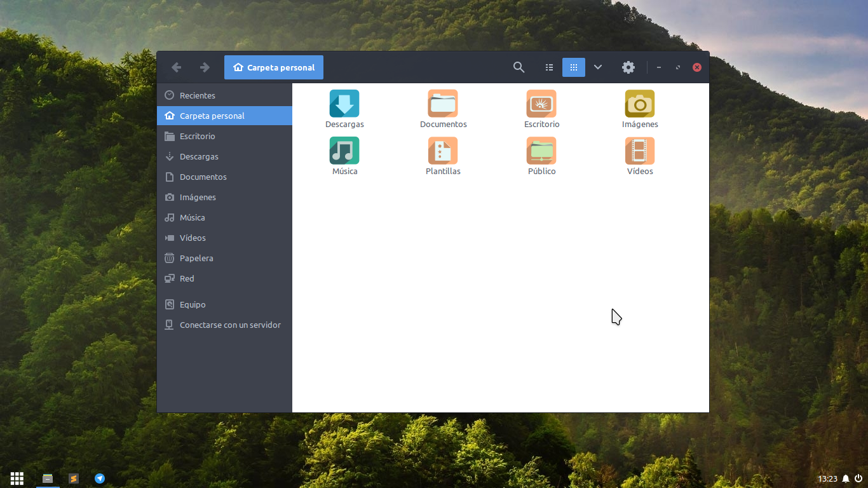Open the applications grid menu in taskbar

click(17, 478)
